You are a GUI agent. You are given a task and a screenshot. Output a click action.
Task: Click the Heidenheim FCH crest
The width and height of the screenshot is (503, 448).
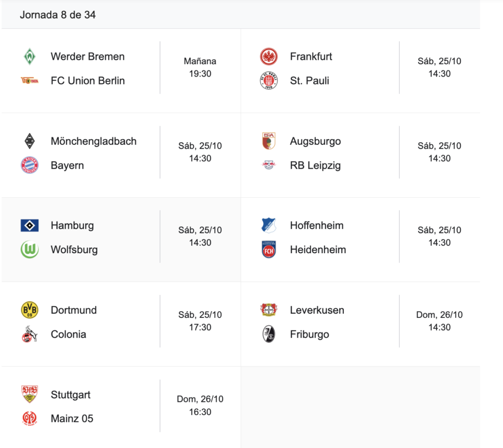pyautogui.click(x=269, y=250)
